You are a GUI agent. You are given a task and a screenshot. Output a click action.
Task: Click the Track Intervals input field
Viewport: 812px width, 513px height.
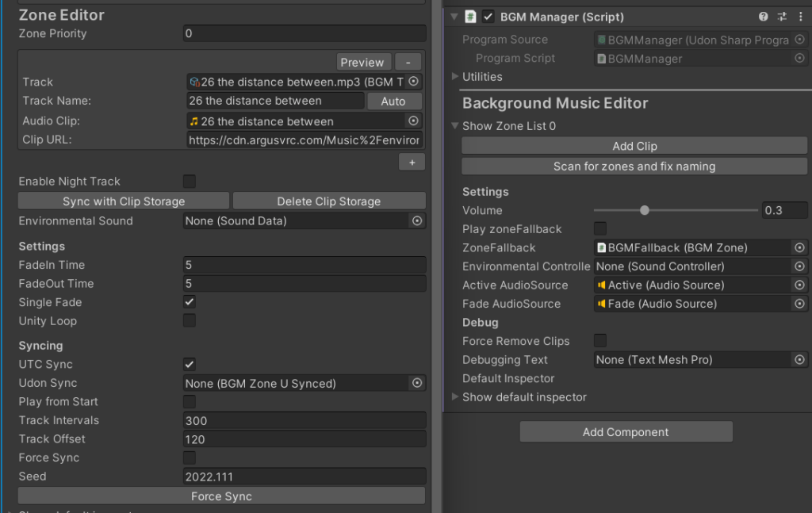tap(304, 421)
